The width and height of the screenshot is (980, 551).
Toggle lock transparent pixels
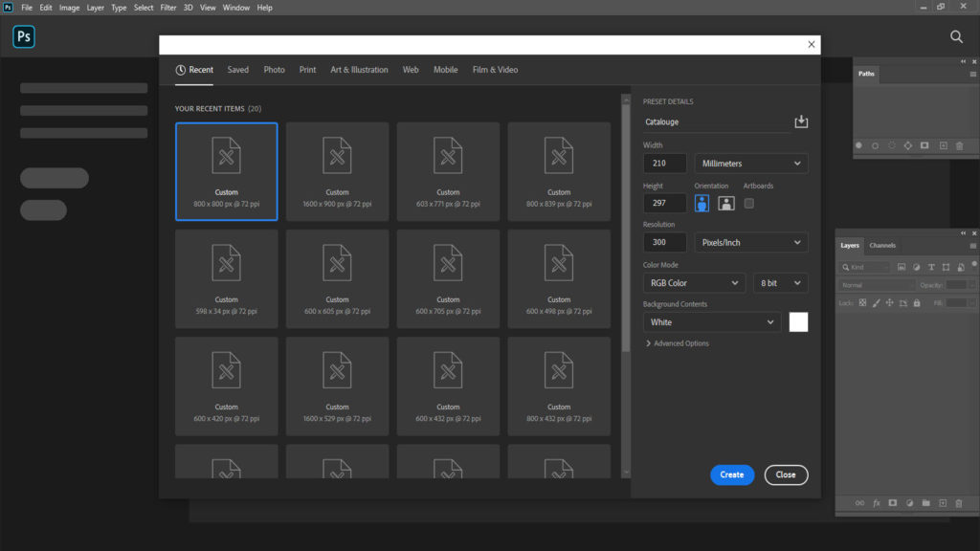click(862, 303)
